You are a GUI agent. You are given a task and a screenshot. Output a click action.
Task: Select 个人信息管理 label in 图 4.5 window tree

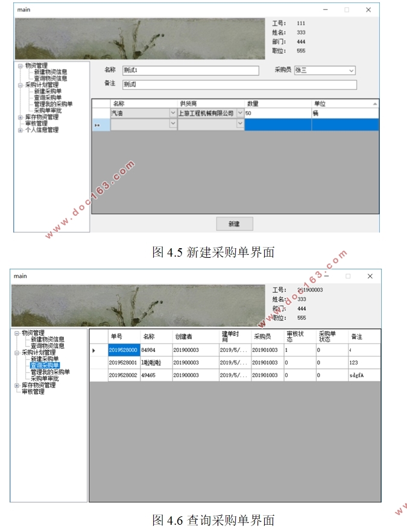tap(42, 130)
